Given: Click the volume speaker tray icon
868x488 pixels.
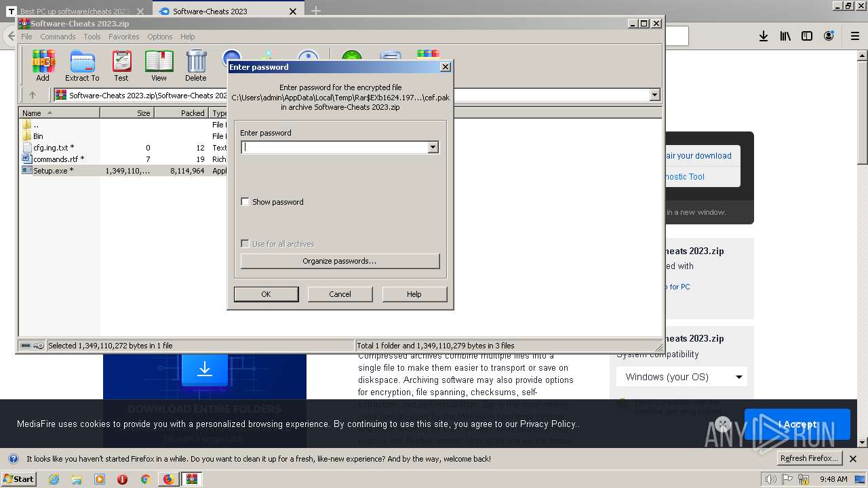Looking at the screenshot, I should point(771,479).
